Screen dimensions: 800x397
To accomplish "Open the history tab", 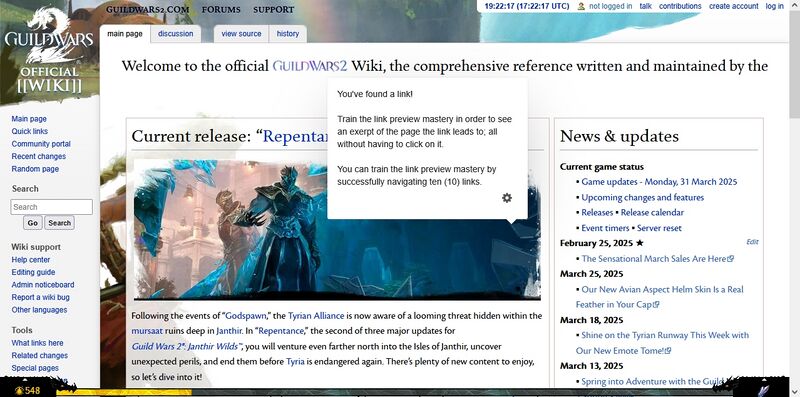I will (x=288, y=34).
